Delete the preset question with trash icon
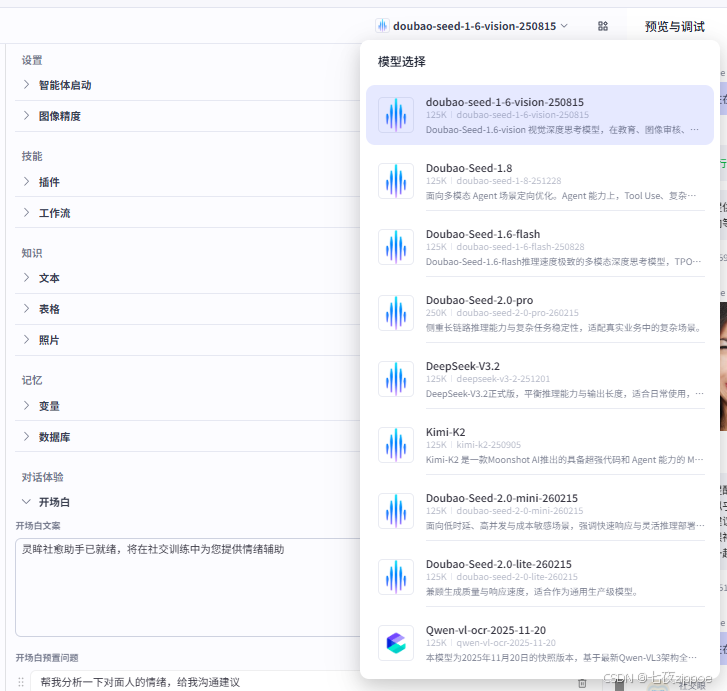 (582, 683)
